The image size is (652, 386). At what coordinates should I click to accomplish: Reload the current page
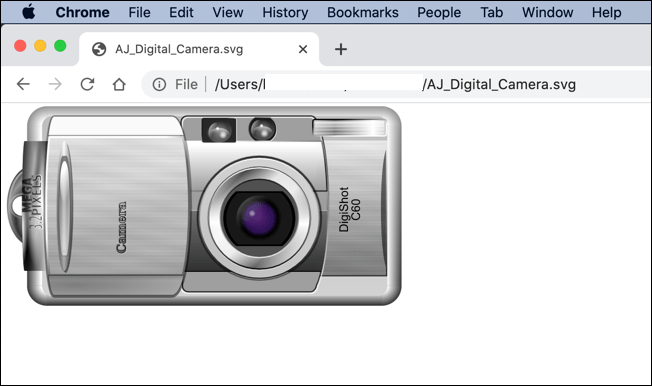click(87, 84)
